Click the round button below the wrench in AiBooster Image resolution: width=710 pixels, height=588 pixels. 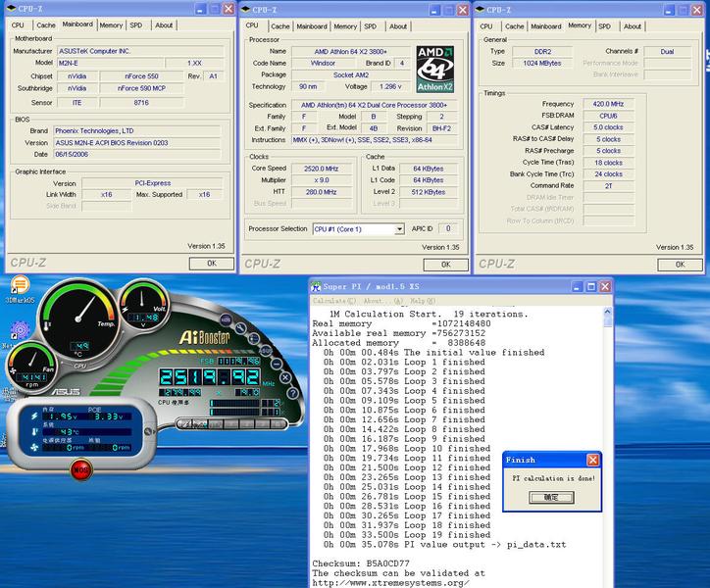[x=254, y=338]
